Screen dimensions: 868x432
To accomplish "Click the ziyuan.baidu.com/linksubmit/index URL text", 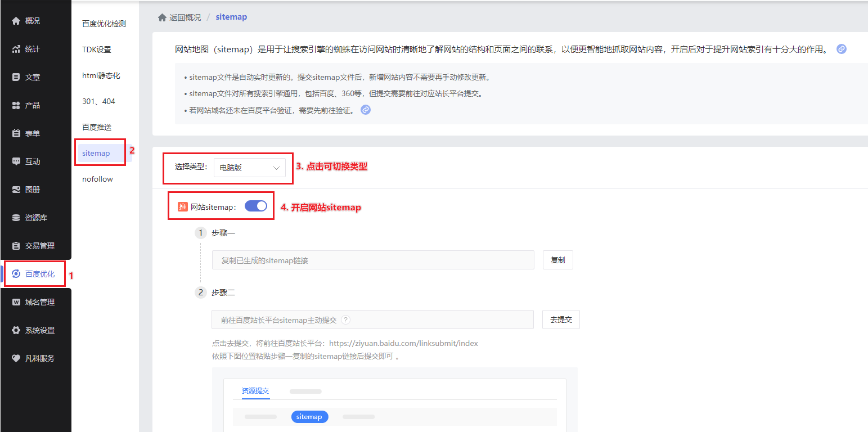I will click(403, 343).
